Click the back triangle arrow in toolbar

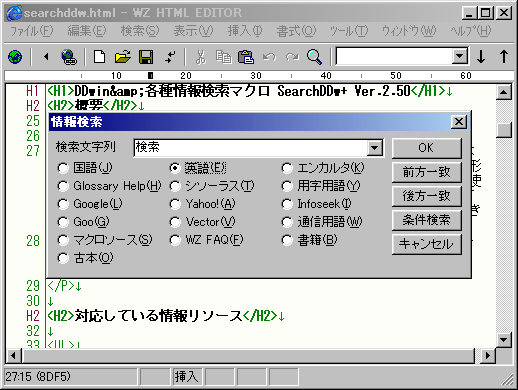[x=46, y=57]
